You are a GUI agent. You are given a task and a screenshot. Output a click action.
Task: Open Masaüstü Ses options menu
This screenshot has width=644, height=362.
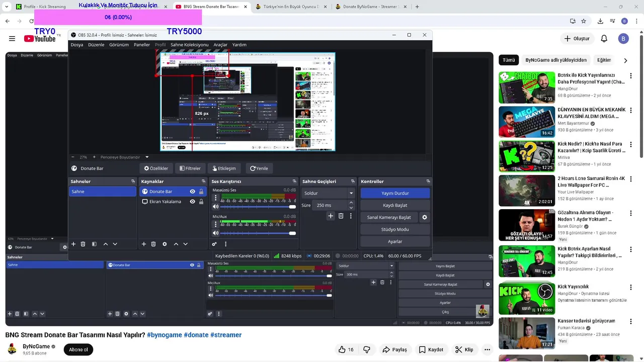pos(216,198)
